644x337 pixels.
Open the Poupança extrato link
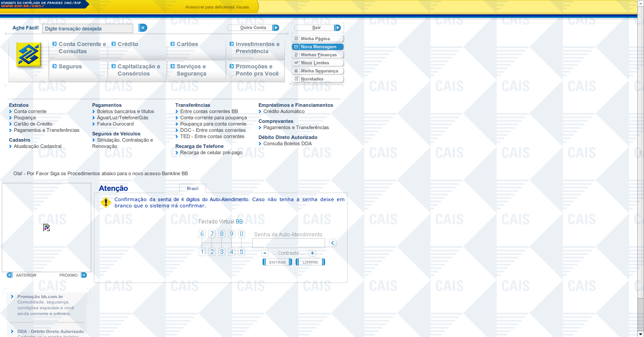(x=25, y=118)
